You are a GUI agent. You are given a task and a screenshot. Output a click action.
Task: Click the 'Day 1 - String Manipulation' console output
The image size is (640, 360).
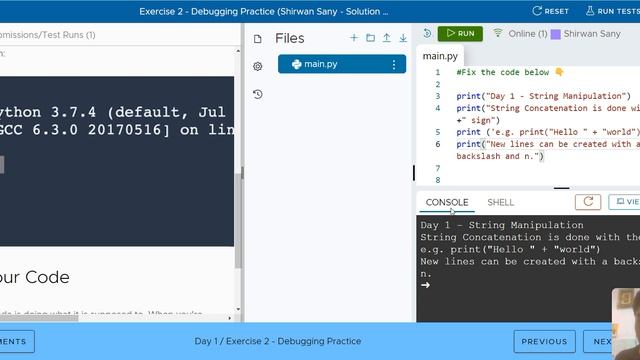tap(502, 225)
